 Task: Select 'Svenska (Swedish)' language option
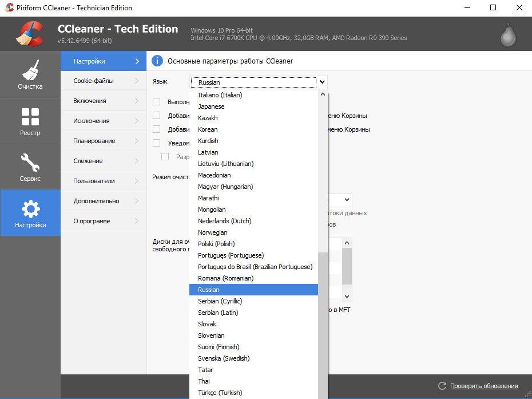coord(254,358)
